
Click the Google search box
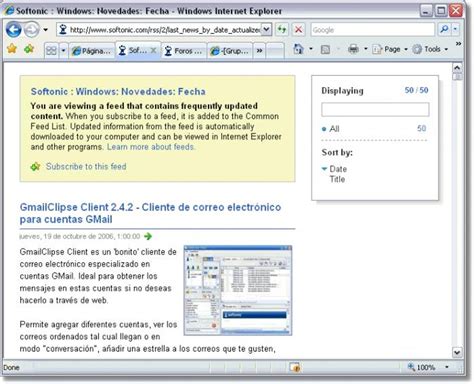(x=373, y=30)
